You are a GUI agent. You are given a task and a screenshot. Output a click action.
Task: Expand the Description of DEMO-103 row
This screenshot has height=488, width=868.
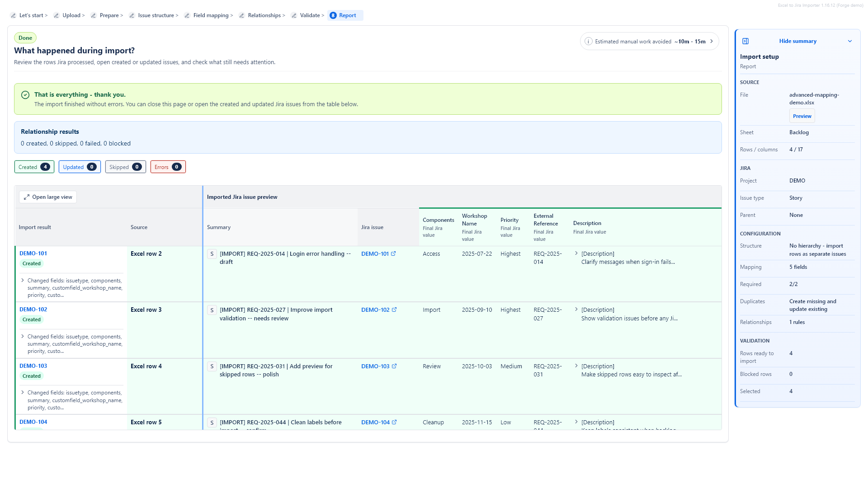click(576, 366)
